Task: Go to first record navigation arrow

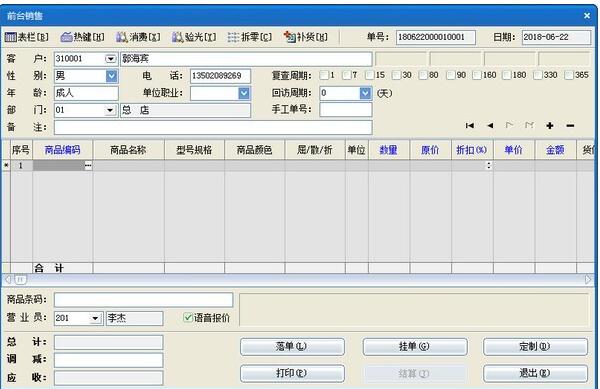Action: [470, 125]
